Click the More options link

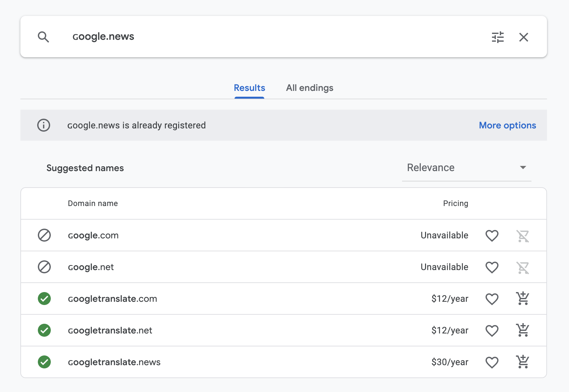click(507, 125)
